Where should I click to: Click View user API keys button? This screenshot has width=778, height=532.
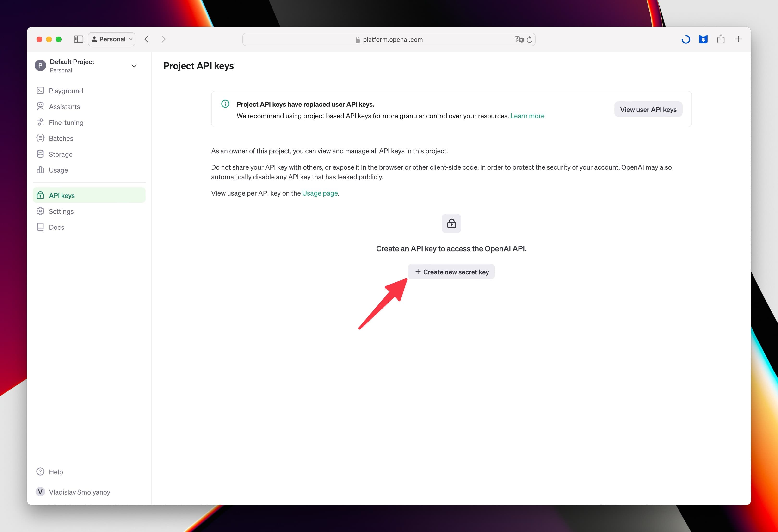648,109
